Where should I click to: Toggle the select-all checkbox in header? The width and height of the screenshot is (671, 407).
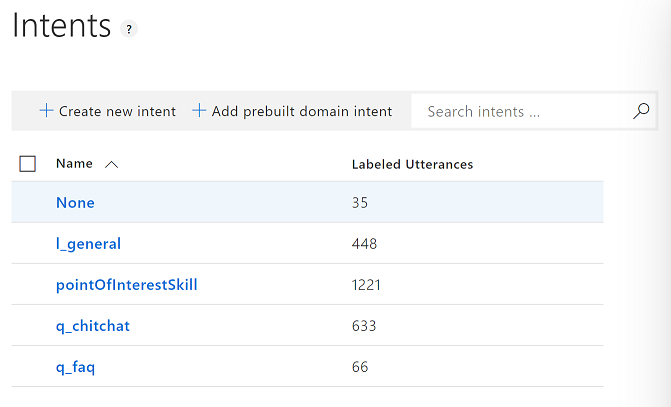pyautogui.click(x=27, y=163)
